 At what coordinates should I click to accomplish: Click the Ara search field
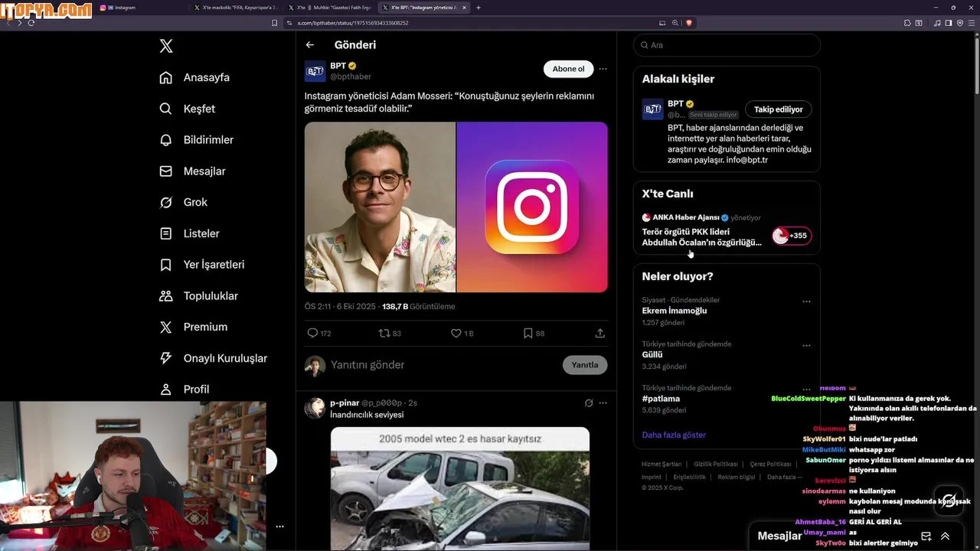point(727,45)
